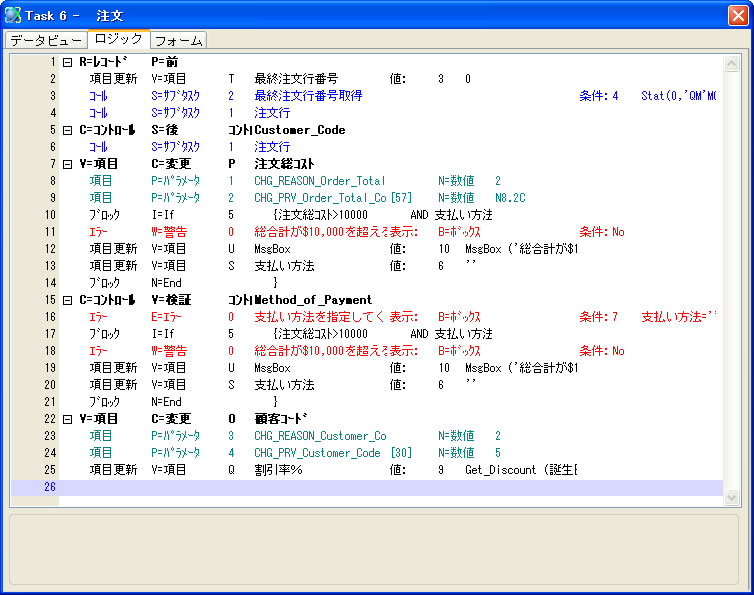Select the N=End block on line 21
This screenshot has height=595, width=754.
click(367, 402)
